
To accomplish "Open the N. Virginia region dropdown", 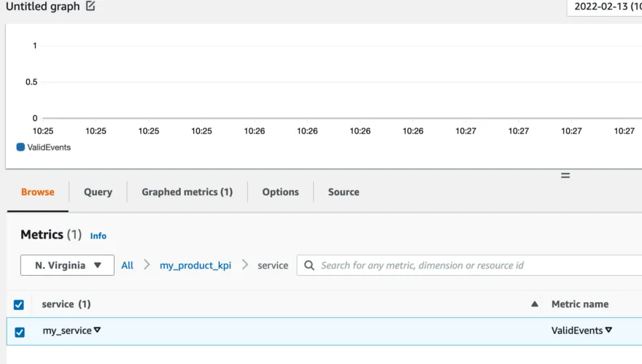I will (67, 266).
